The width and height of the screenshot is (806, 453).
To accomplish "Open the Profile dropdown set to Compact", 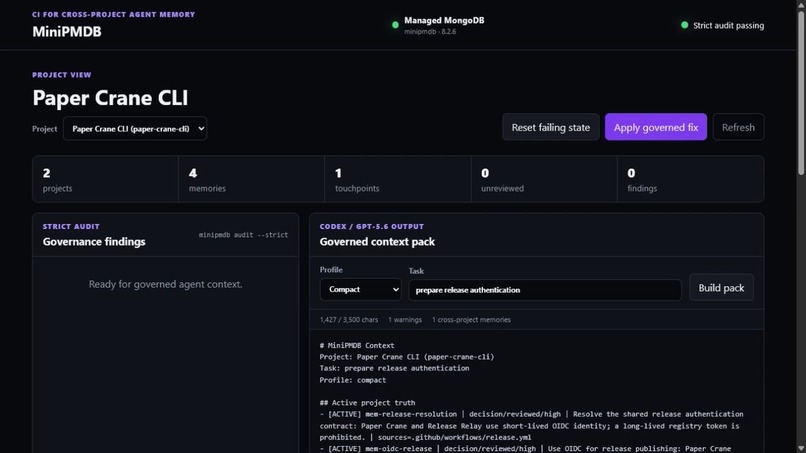I will coord(360,289).
